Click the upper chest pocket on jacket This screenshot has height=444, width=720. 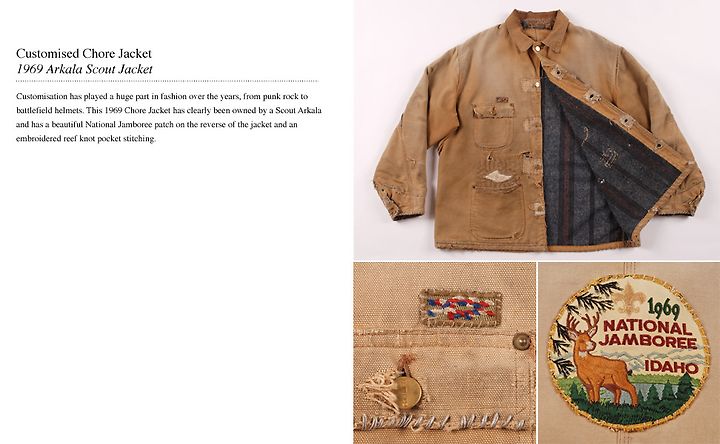[x=493, y=125]
